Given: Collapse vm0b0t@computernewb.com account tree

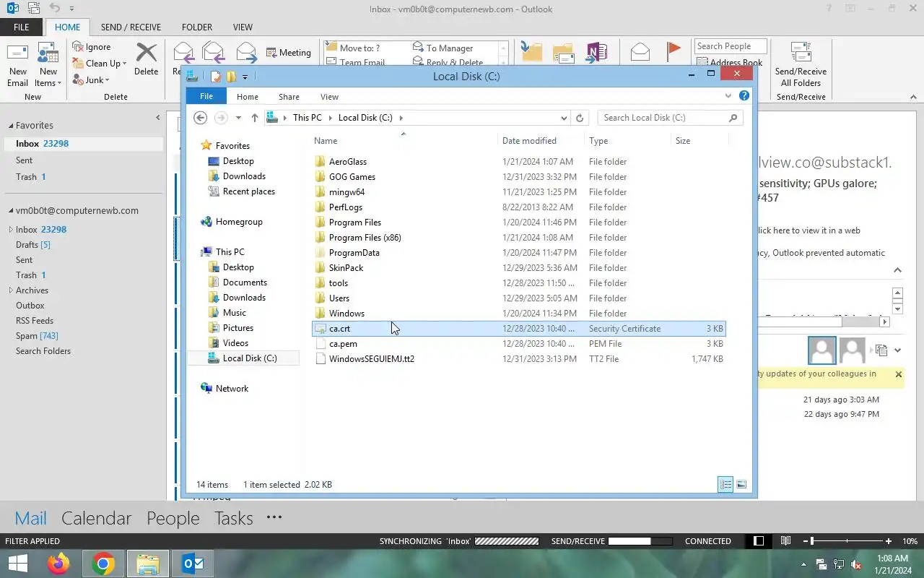Looking at the screenshot, I should pyautogui.click(x=11, y=211).
